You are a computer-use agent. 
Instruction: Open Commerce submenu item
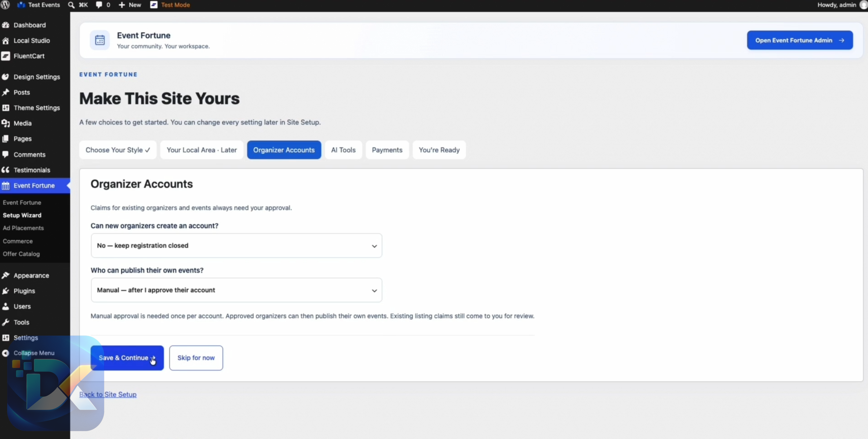[x=18, y=241]
